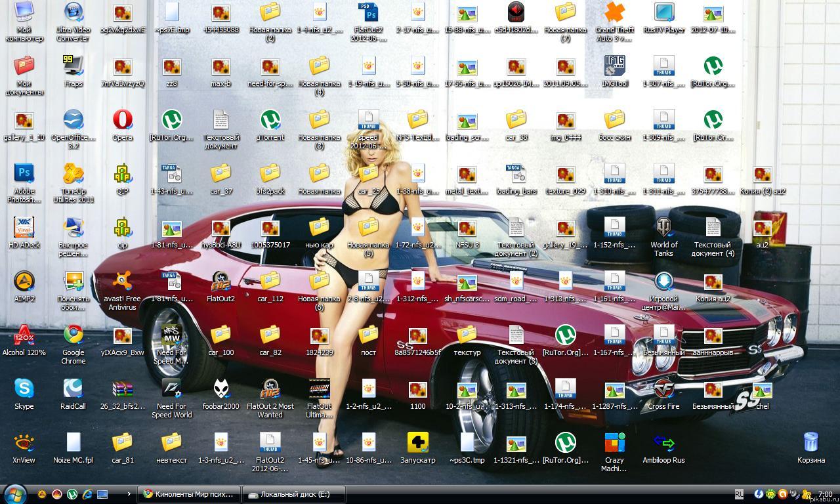
Task: Open the HD ADeck audio shortcut
Action: [x=24, y=232]
